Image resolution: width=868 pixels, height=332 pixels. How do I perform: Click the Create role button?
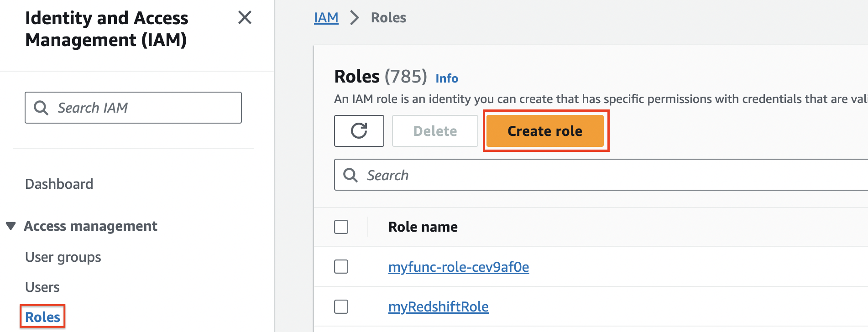pyautogui.click(x=545, y=131)
